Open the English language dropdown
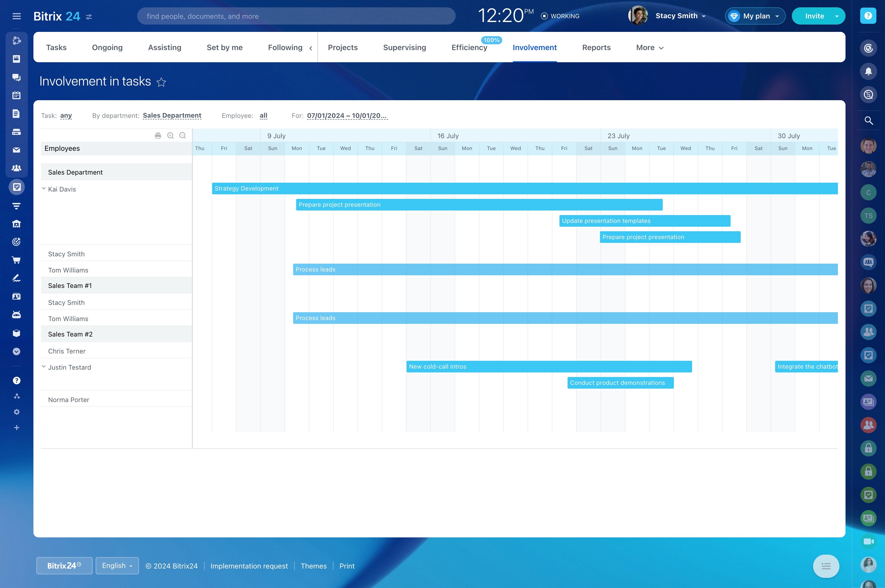885x588 pixels. click(117, 565)
